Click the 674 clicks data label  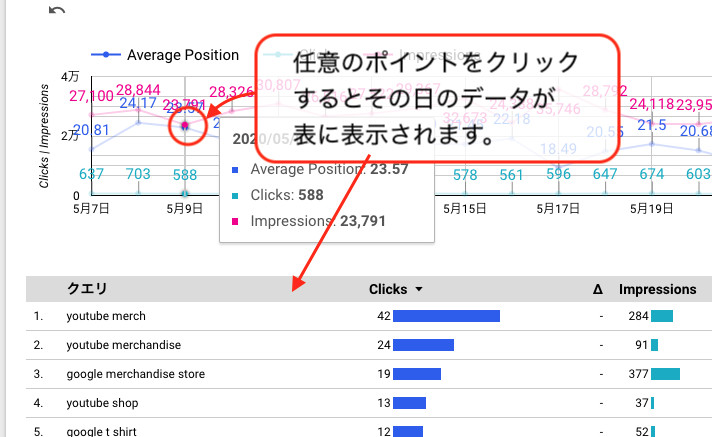click(652, 174)
